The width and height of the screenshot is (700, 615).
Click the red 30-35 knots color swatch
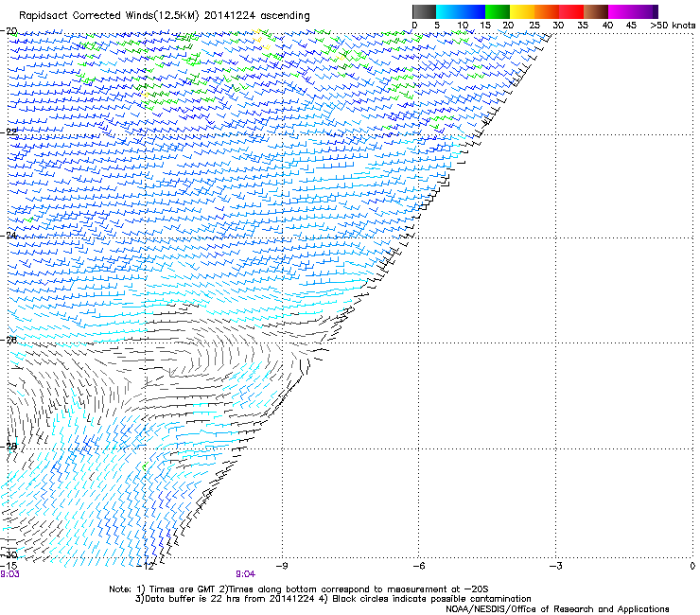pos(571,11)
